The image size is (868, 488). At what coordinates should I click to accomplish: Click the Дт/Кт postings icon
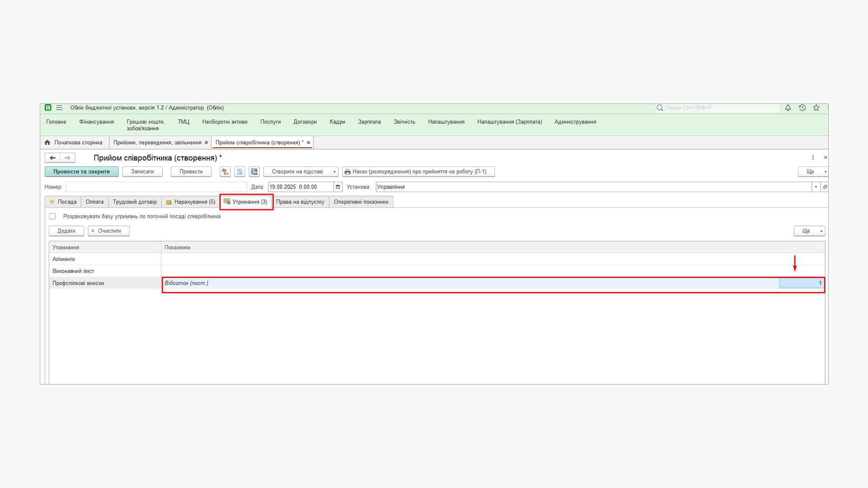click(x=225, y=172)
